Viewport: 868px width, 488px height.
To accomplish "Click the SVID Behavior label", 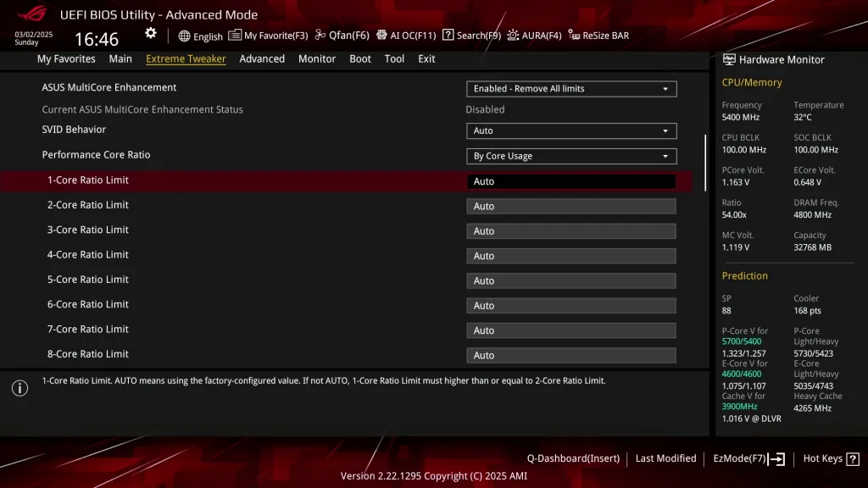I will point(74,130).
